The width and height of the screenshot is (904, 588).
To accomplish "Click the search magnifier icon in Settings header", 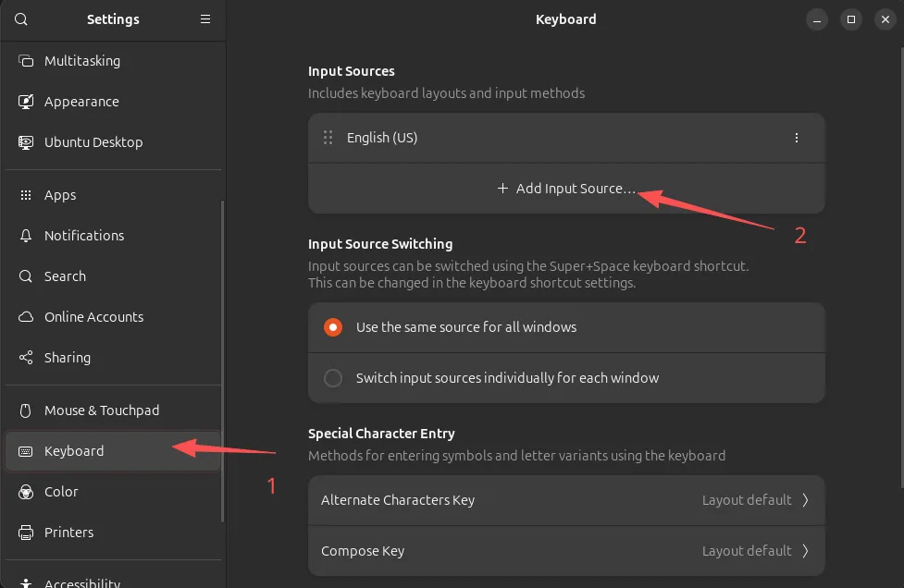I will click(21, 19).
